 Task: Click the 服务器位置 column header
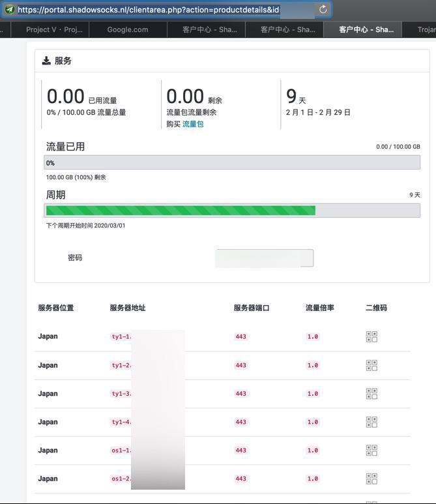click(56, 308)
